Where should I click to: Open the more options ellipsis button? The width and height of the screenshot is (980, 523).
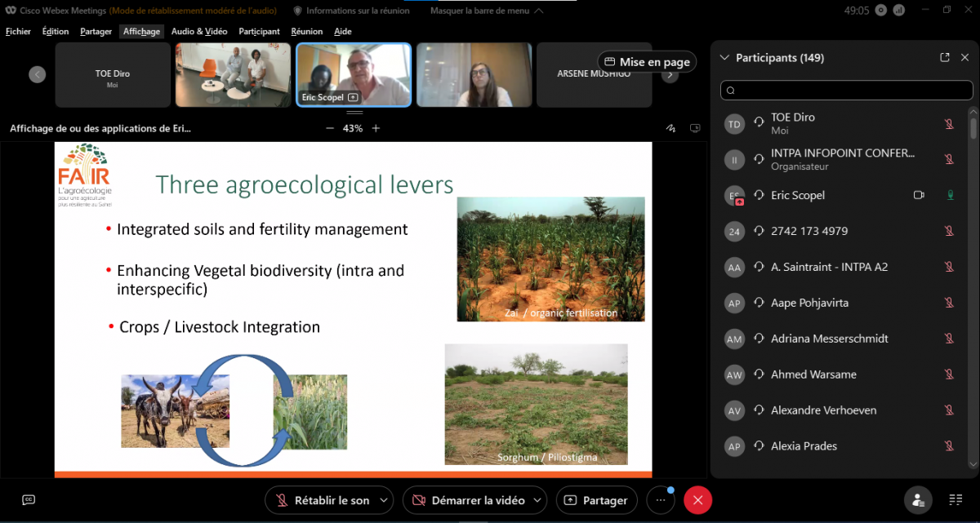[660, 500]
